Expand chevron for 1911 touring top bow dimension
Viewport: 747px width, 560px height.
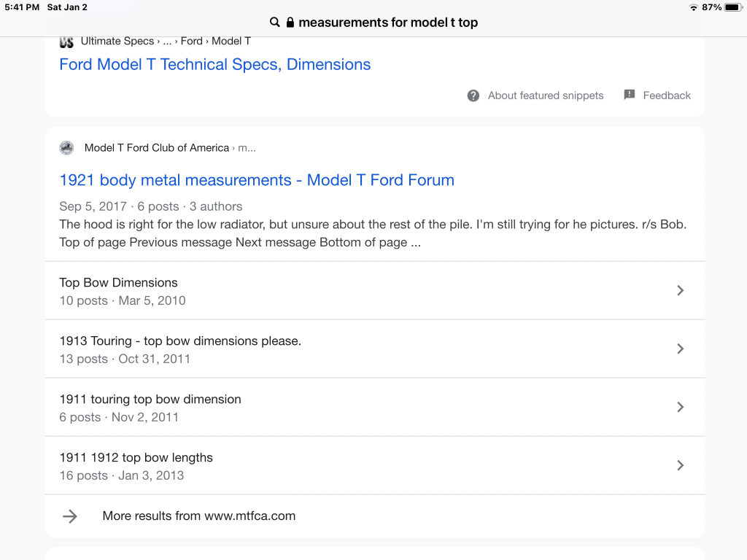click(680, 407)
